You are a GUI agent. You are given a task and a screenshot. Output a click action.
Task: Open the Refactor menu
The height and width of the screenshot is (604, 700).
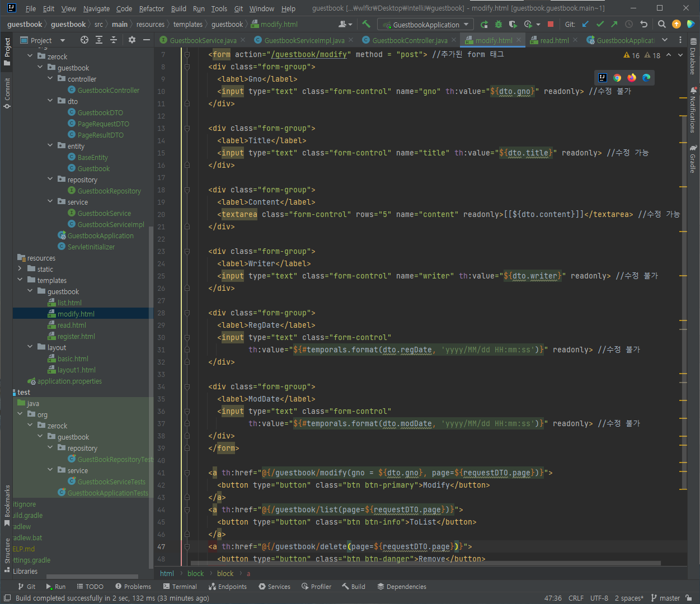click(x=152, y=8)
